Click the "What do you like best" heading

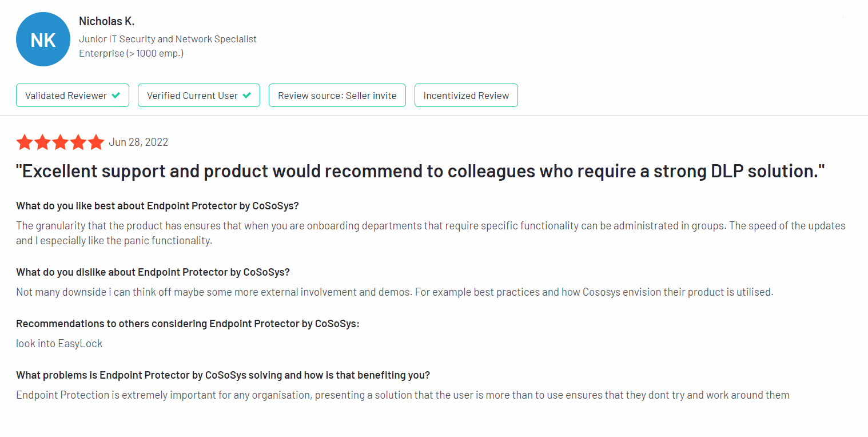coord(156,206)
